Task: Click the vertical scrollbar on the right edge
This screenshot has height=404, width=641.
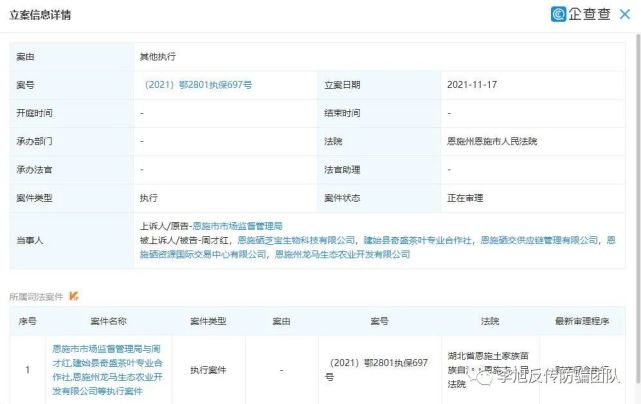Action: [638, 209]
